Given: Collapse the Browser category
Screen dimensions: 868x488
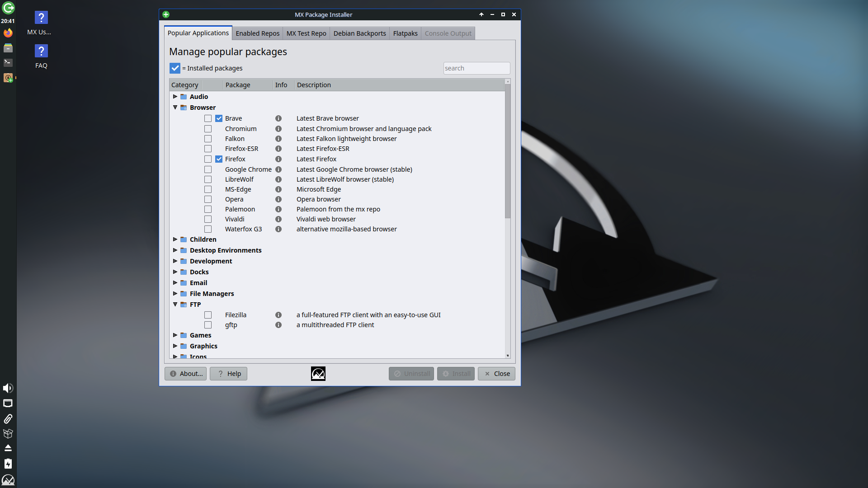Looking at the screenshot, I should (x=175, y=108).
